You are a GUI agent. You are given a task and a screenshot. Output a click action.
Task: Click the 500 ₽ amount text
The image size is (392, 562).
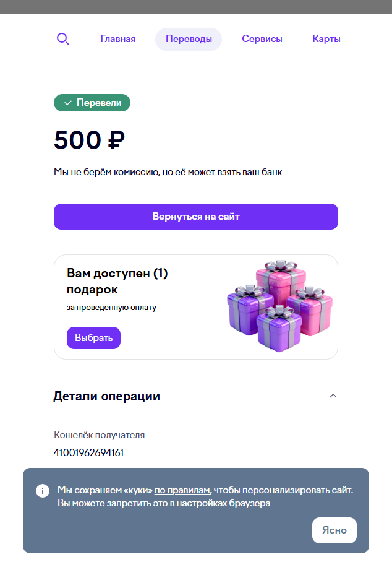(88, 140)
